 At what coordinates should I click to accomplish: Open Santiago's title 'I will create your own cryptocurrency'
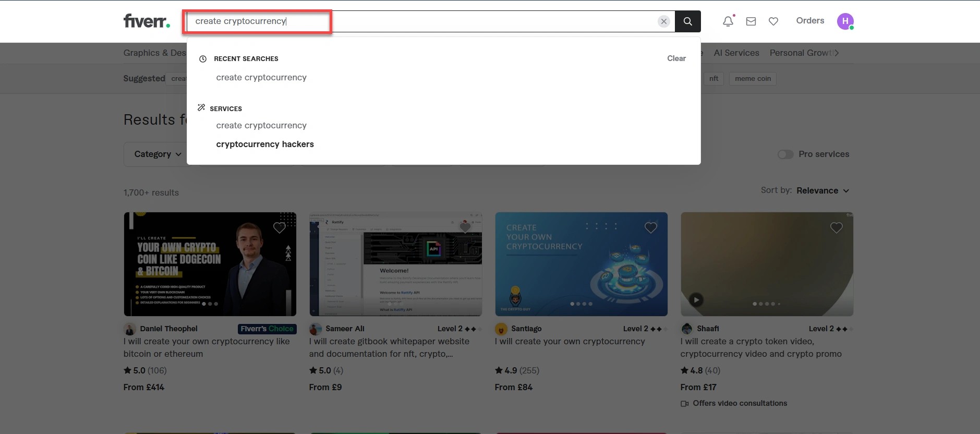tap(570, 341)
